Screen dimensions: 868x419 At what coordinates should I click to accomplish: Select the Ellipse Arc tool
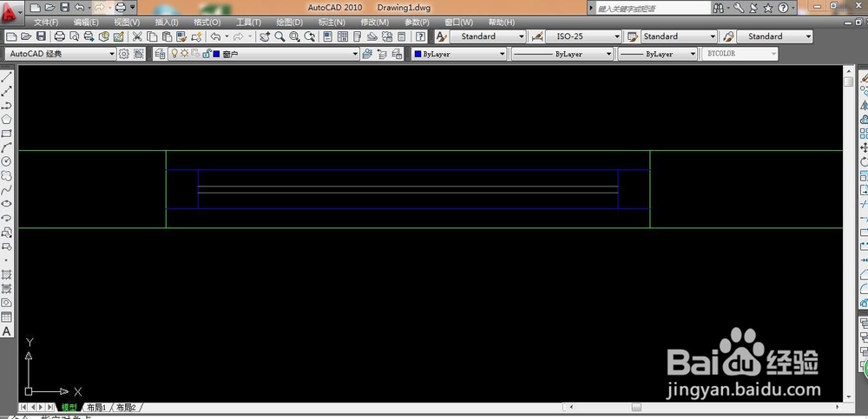click(x=7, y=218)
